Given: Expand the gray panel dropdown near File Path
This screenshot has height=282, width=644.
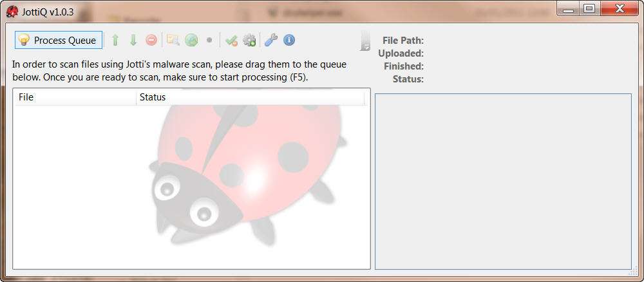Looking at the screenshot, I should [365, 41].
